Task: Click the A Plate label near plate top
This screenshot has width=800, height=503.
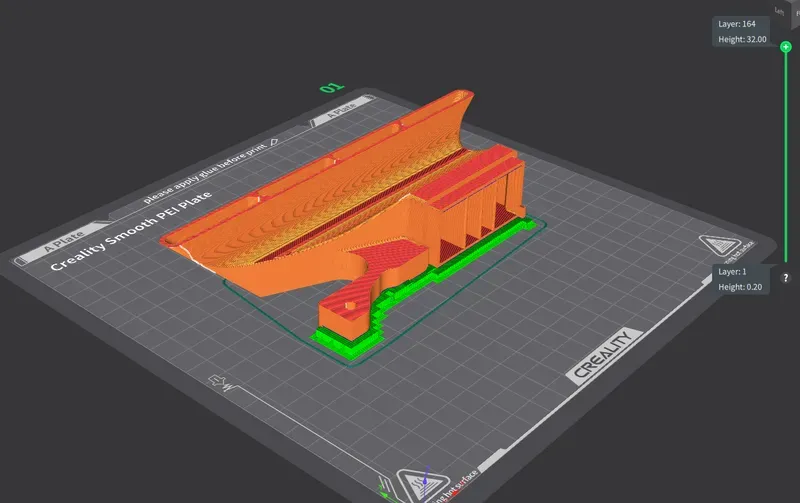Action: tap(341, 109)
